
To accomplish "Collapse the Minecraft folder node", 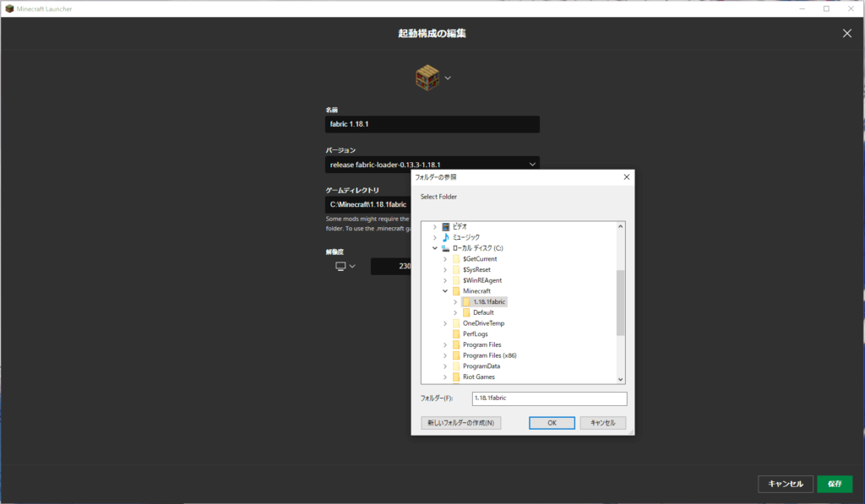I will (x=445, y=291).
